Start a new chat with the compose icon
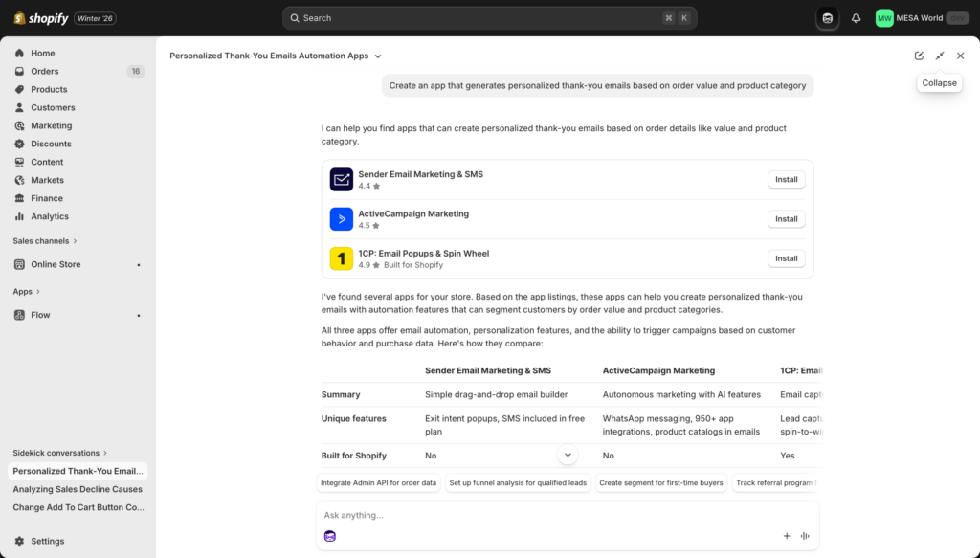 point(919,56)
